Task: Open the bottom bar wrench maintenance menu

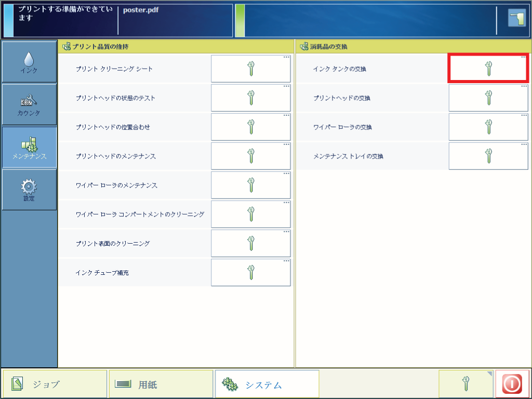Action: click(466, 384)
